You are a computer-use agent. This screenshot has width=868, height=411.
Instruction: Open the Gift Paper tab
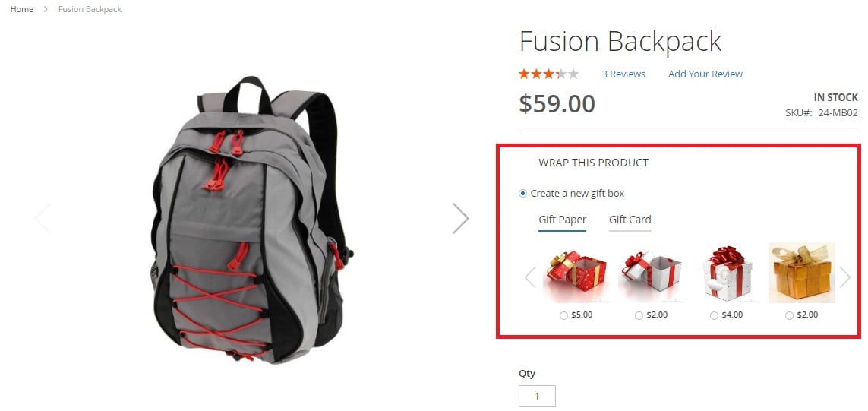click(563, 220)
